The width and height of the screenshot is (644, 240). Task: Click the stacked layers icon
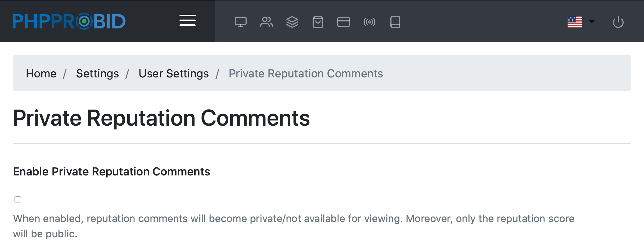[292, 22]
